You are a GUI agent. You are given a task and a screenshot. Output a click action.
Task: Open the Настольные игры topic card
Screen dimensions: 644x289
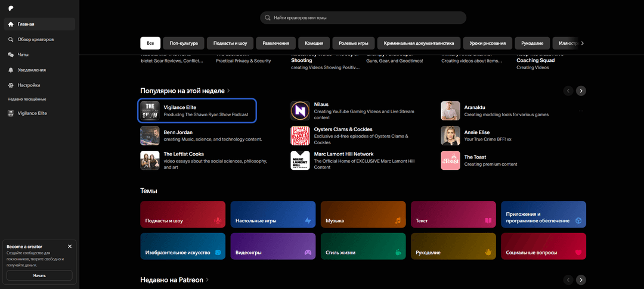[x=273, y=215]
